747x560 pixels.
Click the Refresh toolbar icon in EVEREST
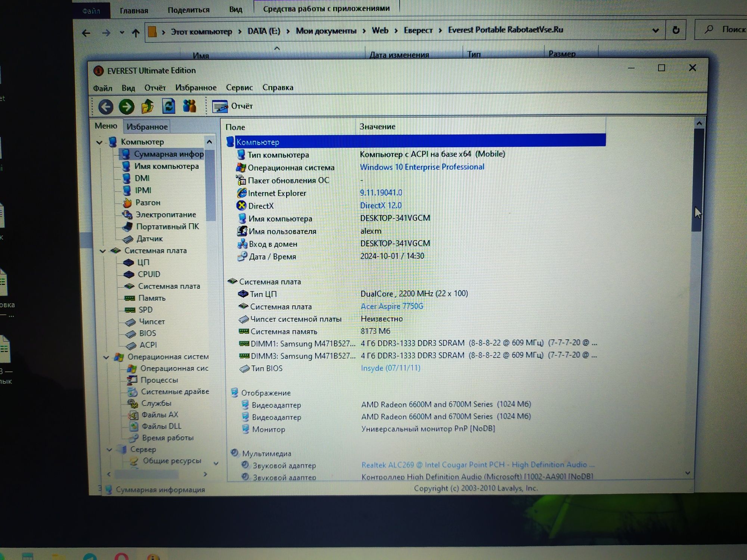[168, 106]
